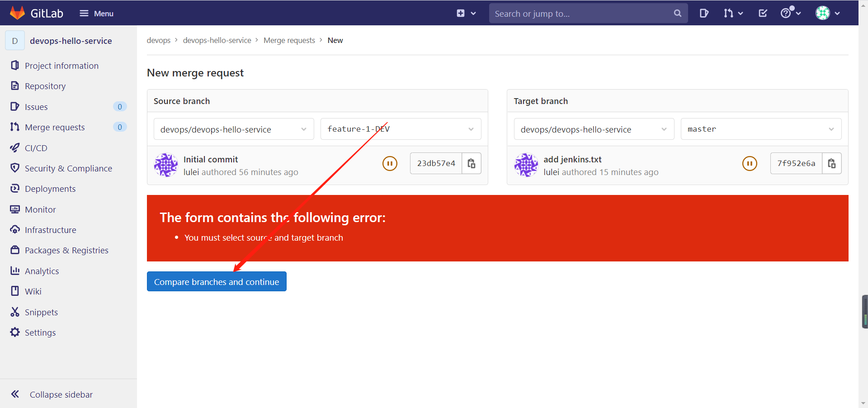This screenshot has height=408, width=868.
Task: Click lulei author under Initial commit
Action: click(191, 172)
